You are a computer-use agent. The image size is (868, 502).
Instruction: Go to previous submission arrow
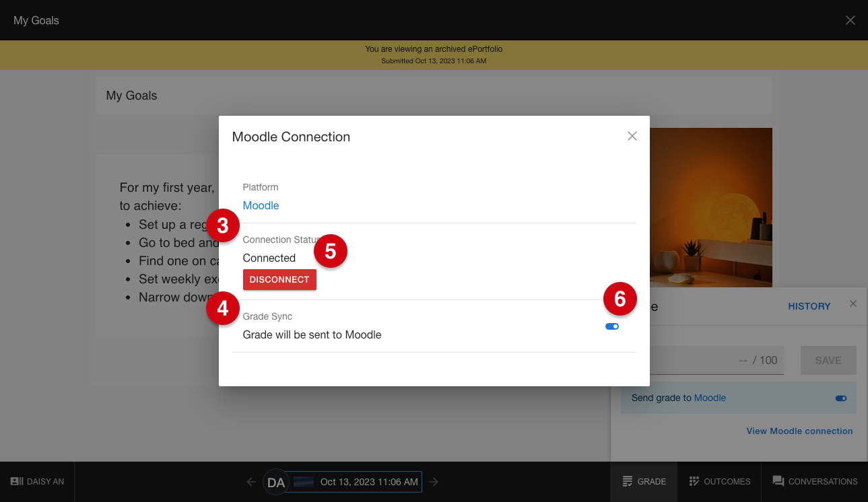[x=251, y=482]
